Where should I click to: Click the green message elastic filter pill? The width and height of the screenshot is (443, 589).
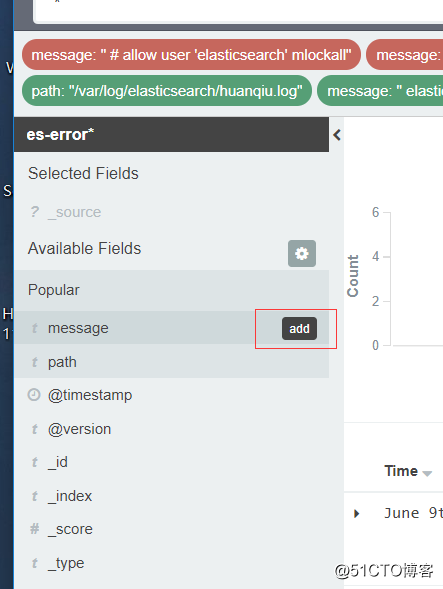(x=380, y=91)
